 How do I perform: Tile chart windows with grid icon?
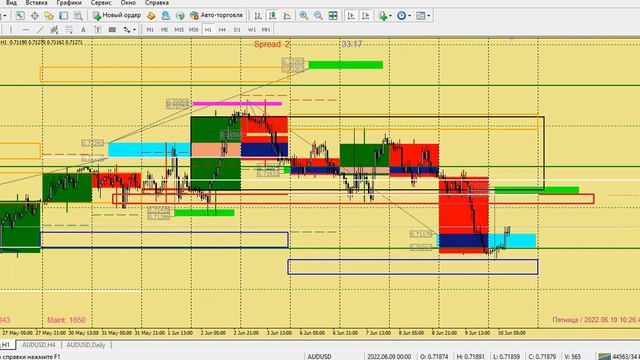[333, 16]
